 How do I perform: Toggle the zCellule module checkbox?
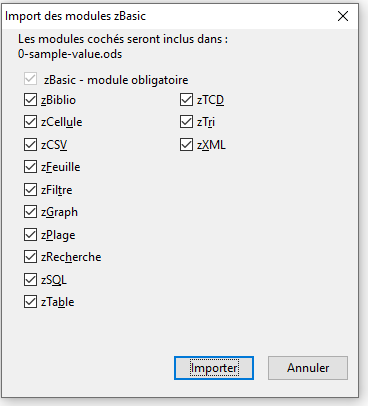[30, 122]
